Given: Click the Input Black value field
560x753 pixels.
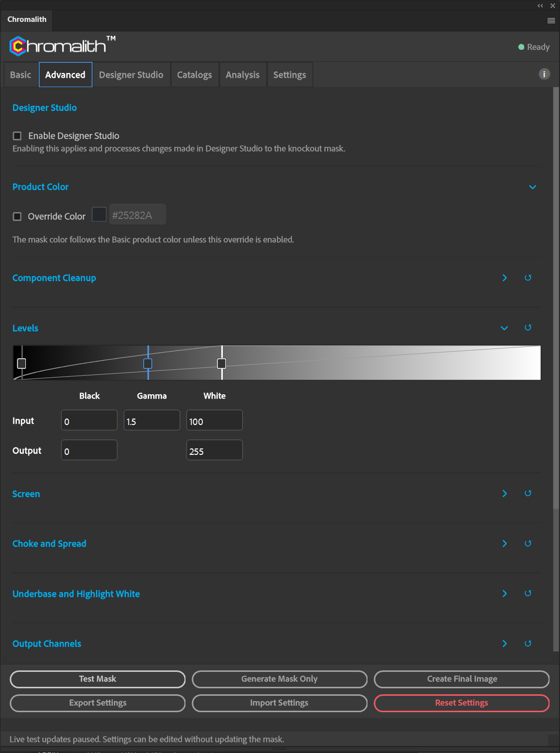Looking at the screenshot, I should coord(89,420).
